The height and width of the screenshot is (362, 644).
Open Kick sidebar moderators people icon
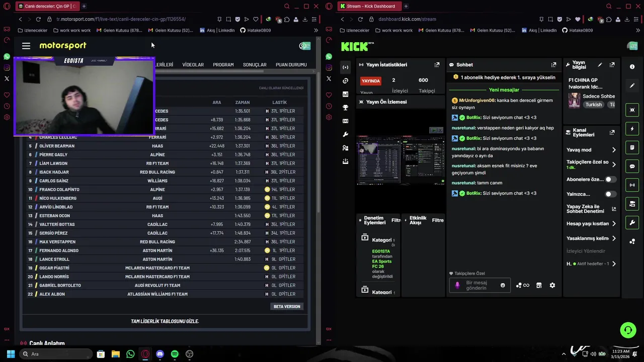pos(345,148)
